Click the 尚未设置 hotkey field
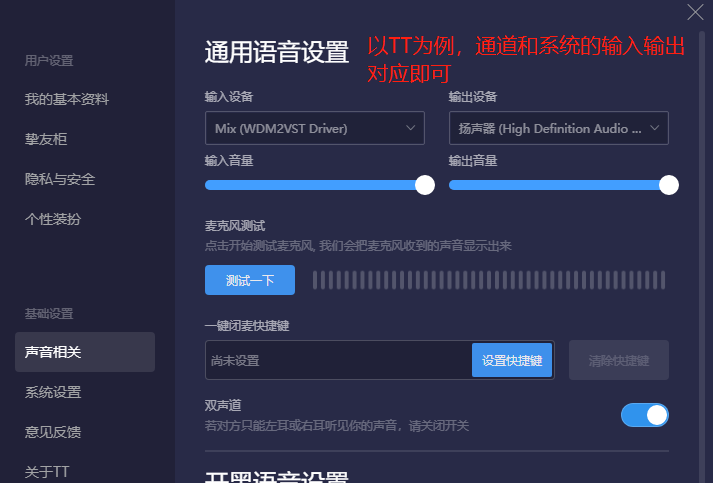Image resolution: width=713 pixels, height=483 pixels. (339, 360)
